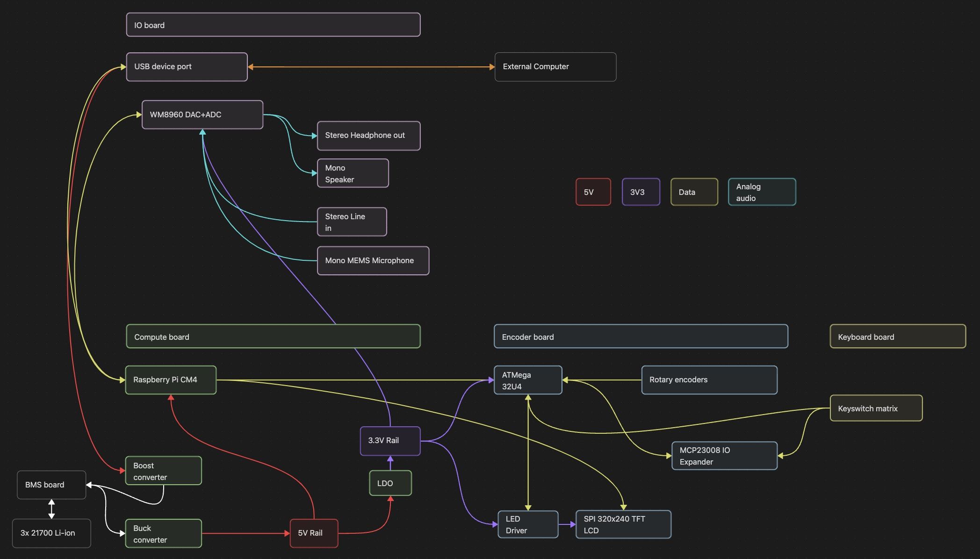Click the MCP23008 IO Expander node
Screen dimensions: 980x559
(x=724, y=456)
